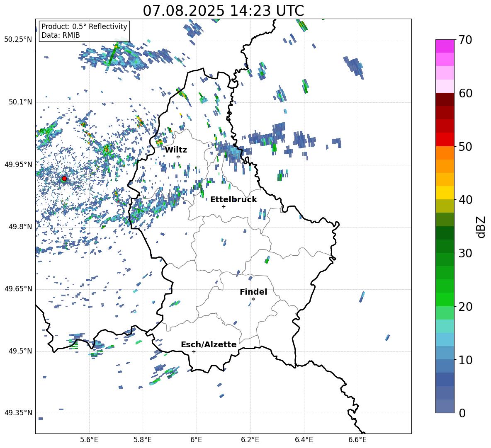Viewport: 491px width, 448px height.
Task: Click the latitude label 49.65°N
Action: pyautogui.click(x=18, y=289)
